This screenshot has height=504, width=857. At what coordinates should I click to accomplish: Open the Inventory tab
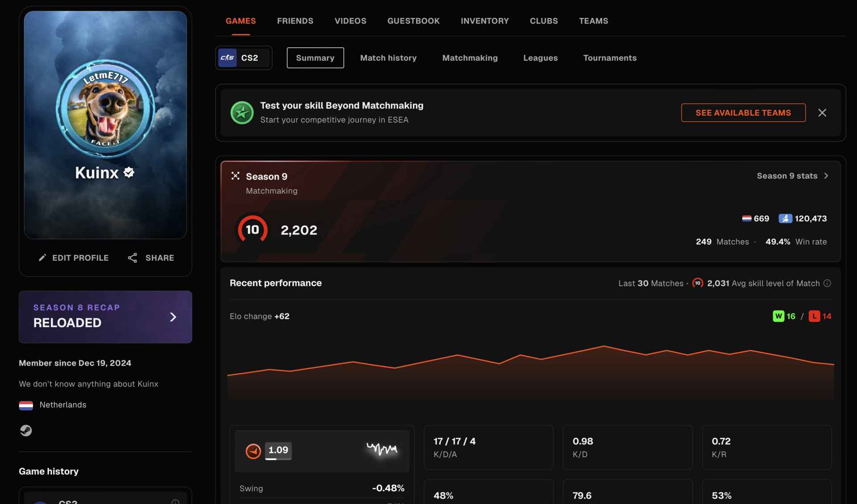point(485,21)
